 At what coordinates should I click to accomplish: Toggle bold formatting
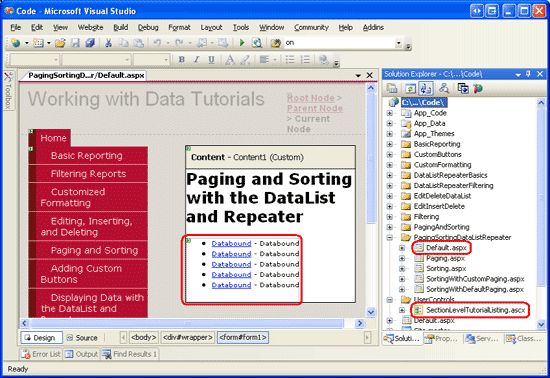181,60
